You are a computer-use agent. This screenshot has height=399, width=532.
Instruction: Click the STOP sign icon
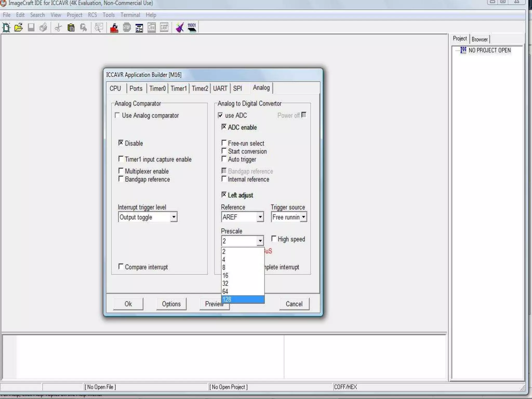pyautogui.click(x=127, y=27)
